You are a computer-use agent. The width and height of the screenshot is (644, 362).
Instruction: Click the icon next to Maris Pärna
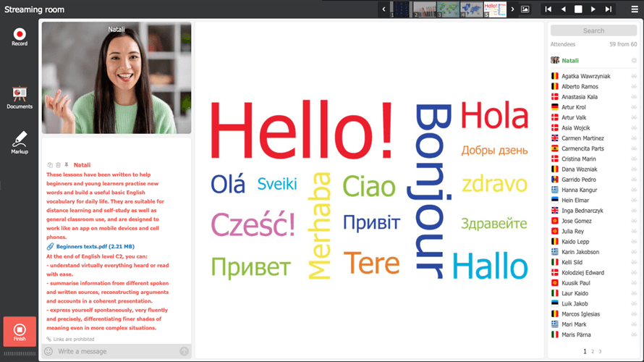tap(634, 334)
